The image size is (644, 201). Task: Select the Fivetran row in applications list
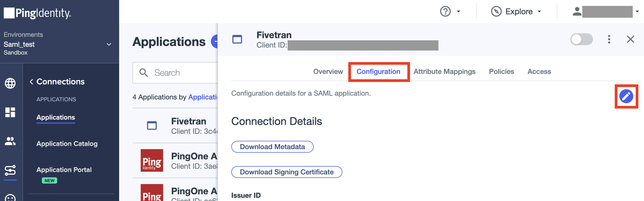pyautogui.click(x=175, y=126)
